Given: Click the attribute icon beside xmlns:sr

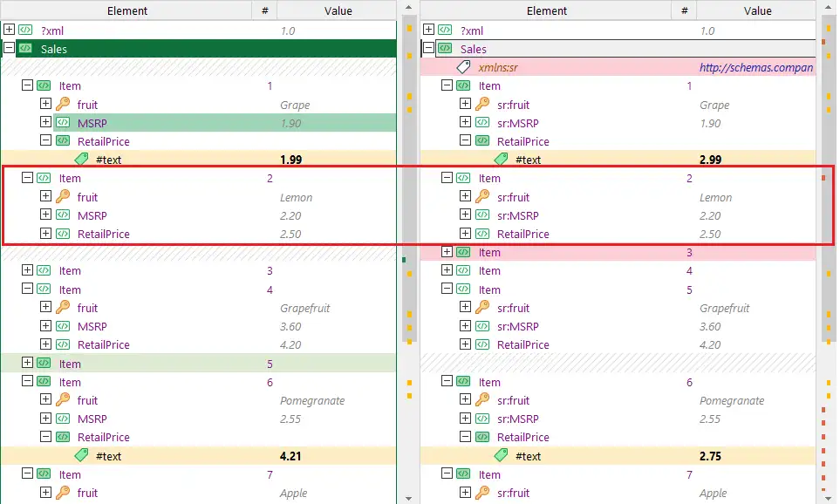Looking at the screenshot, I should click(463, 67).
